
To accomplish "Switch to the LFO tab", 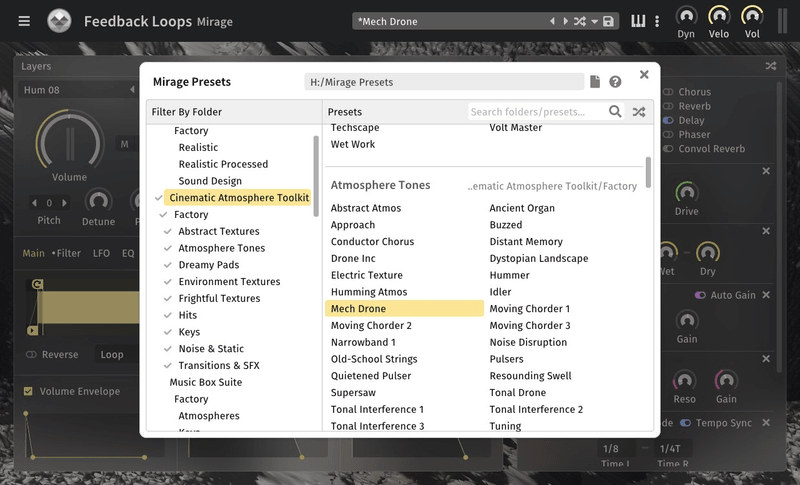I will tap(102, 253).
